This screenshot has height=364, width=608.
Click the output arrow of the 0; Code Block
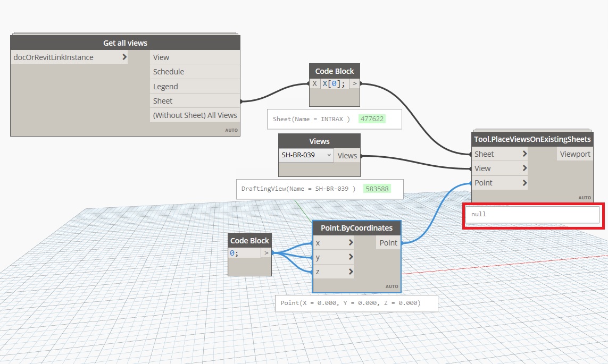click(266, 252)
